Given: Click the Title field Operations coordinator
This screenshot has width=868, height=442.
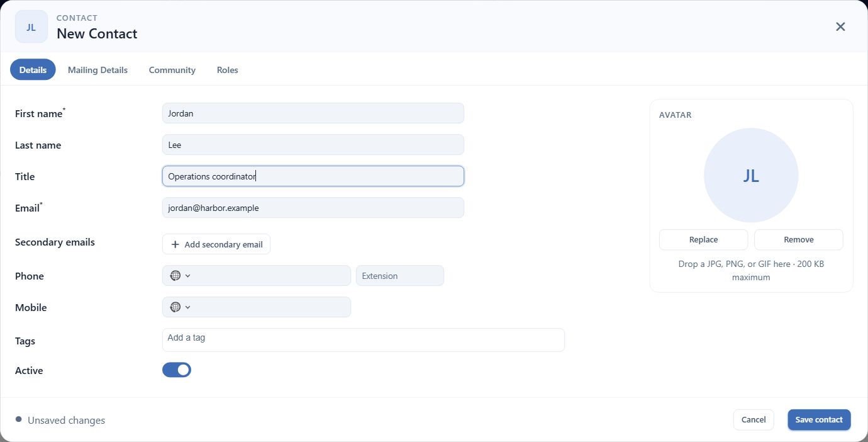Looking at the screenshot, I should coord(313,176).
